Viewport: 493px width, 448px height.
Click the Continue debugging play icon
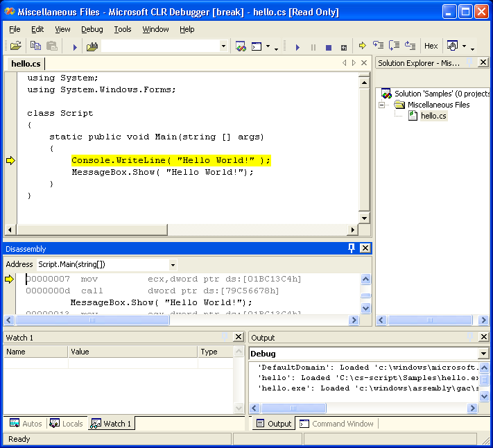(297, 47)
